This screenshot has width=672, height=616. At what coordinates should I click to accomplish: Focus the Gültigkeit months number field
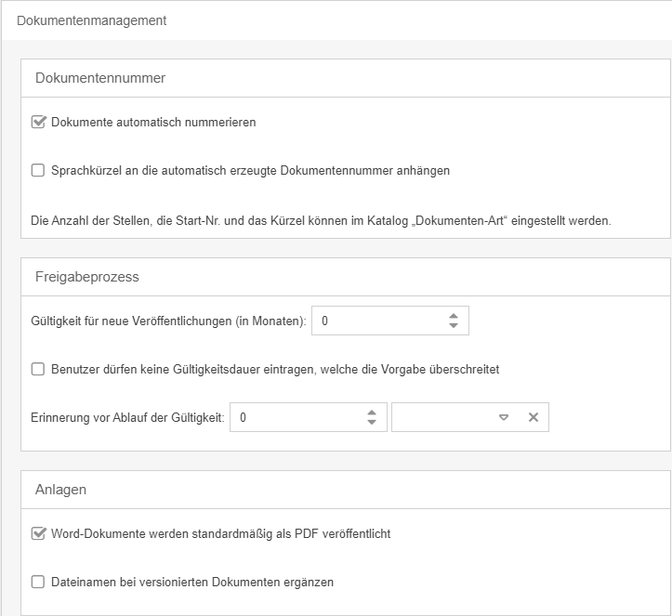[x=376, y=321]
